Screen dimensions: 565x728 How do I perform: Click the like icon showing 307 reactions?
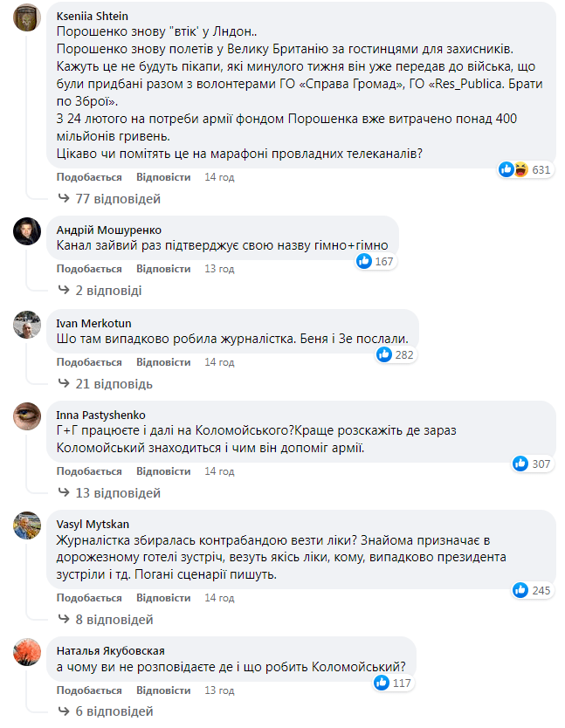coord(520,464)
